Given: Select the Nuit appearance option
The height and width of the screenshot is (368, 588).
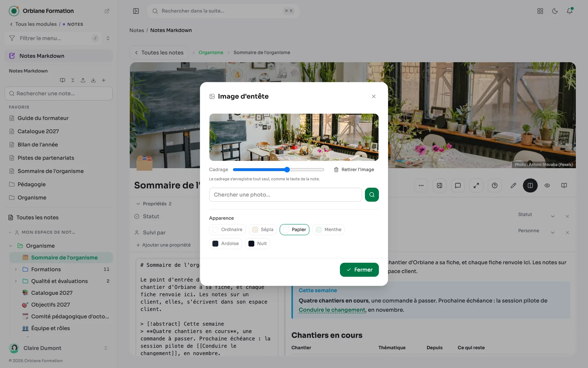Looking at the screenshot, I should [258, 244].
